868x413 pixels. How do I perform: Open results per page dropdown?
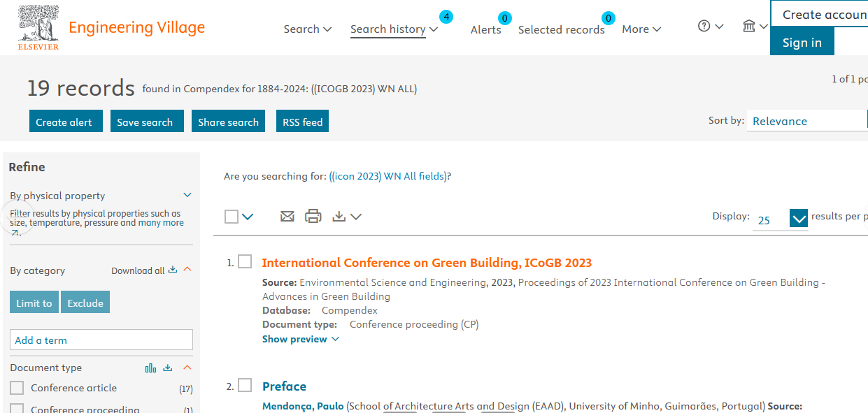[x=799, y=219]
